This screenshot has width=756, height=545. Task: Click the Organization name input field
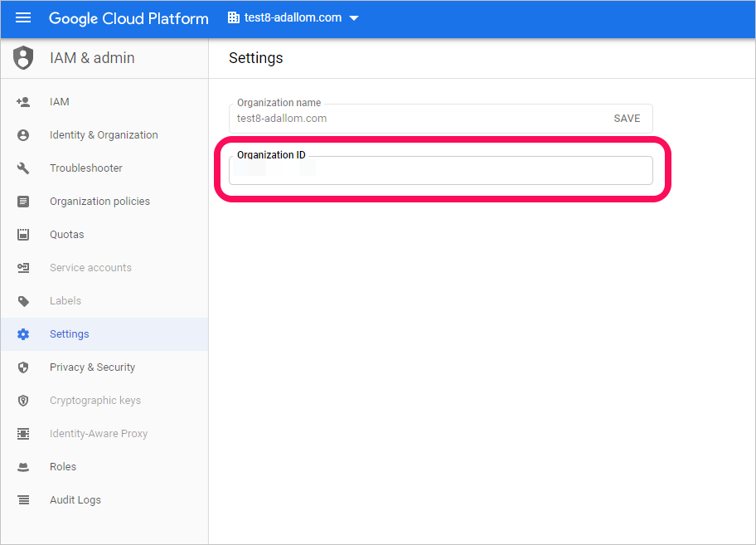414,119
